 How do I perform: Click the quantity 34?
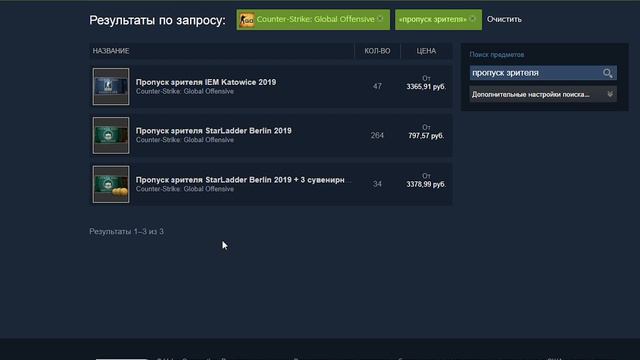377,184
